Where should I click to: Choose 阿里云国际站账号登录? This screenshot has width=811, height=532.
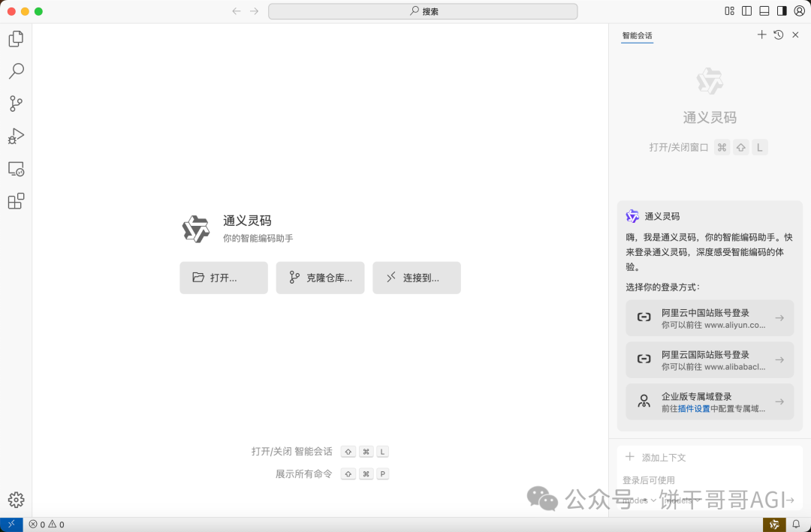click(x=710, y=360)
